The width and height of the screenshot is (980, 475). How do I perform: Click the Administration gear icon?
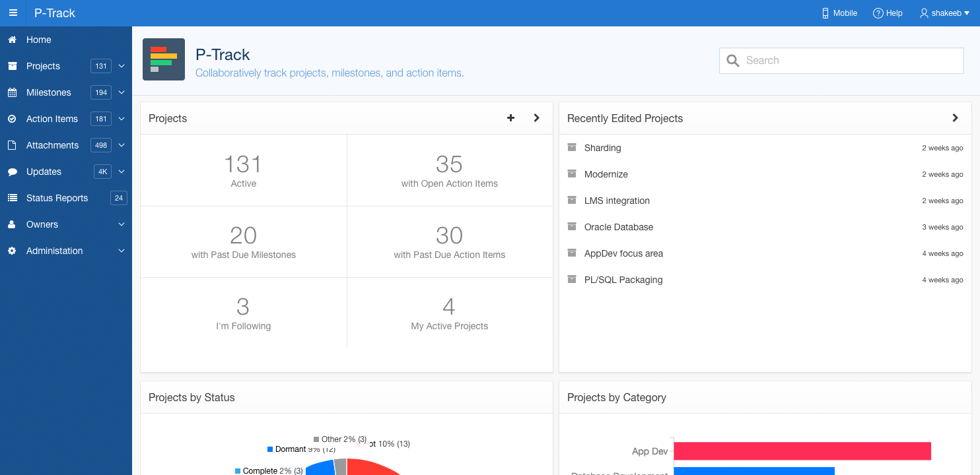click(x=12, y=251)
